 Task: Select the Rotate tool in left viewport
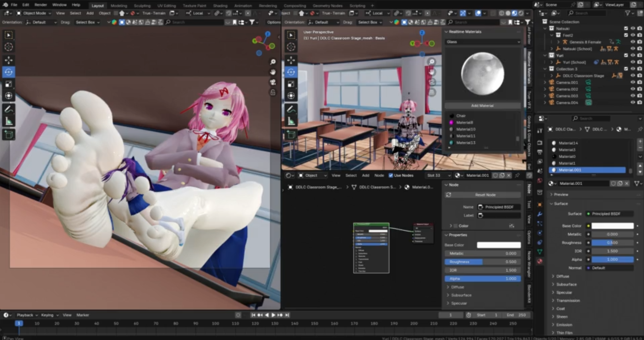pos(9,72)
